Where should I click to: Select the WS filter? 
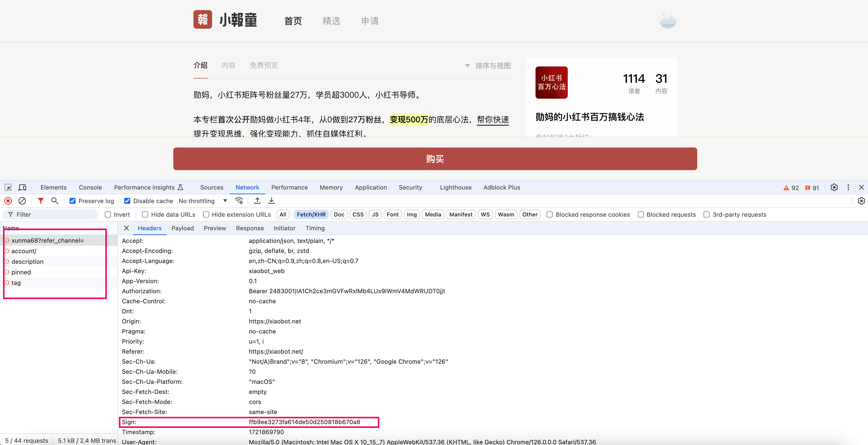[x=485, y=214]
